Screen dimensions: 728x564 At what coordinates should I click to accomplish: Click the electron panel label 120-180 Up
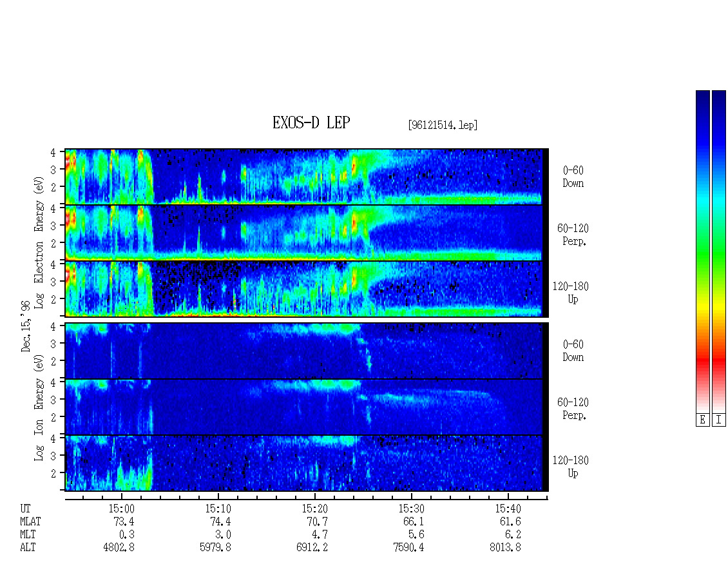(x=571, y=293)
